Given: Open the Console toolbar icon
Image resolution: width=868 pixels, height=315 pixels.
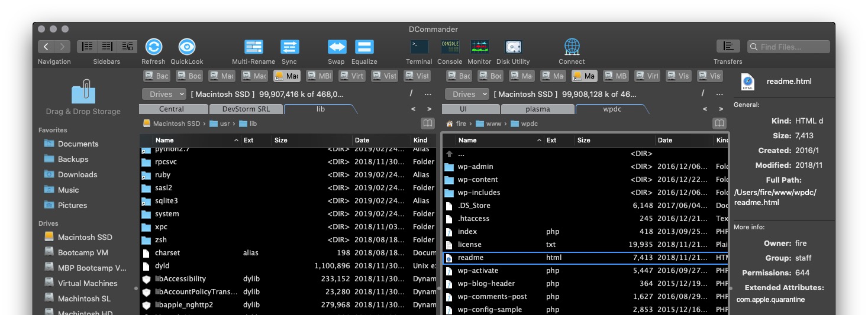Looking at the screenshot, I should click(450, 47).
